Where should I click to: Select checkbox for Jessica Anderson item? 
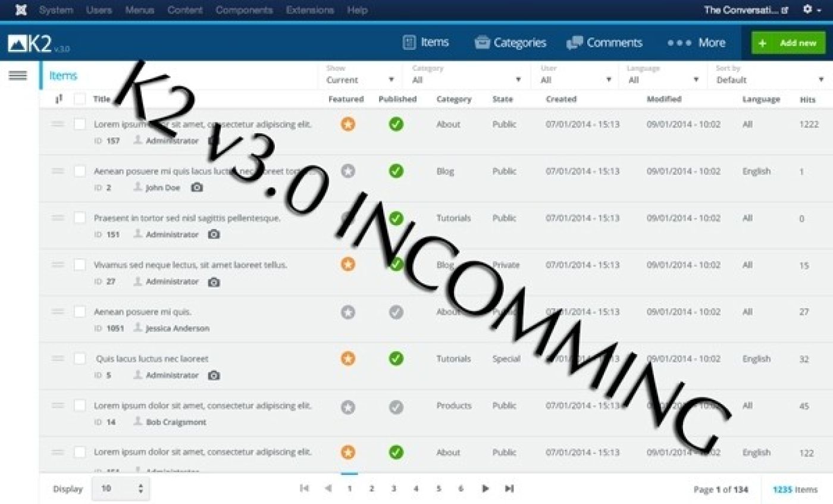coord(80,312)
